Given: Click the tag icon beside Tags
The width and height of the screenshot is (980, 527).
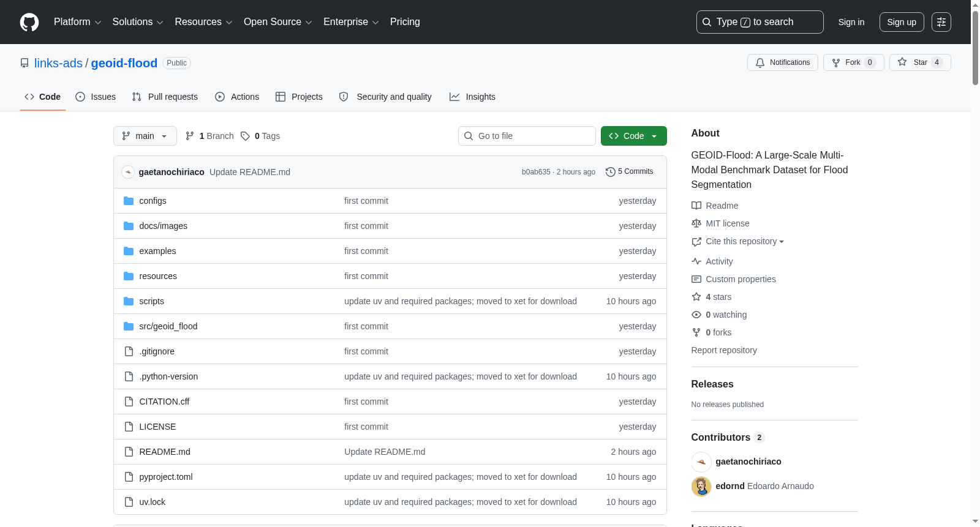Looking at the screenshot, I should point(245,136).
